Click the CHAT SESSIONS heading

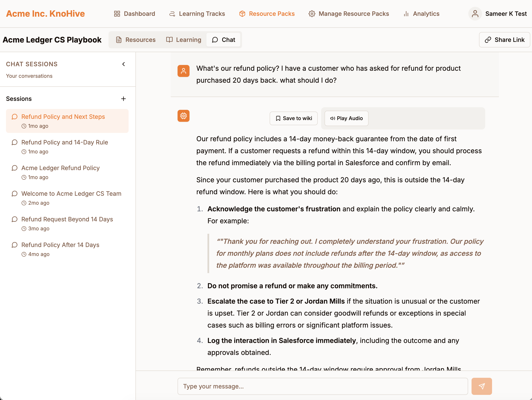click(32, 64)
